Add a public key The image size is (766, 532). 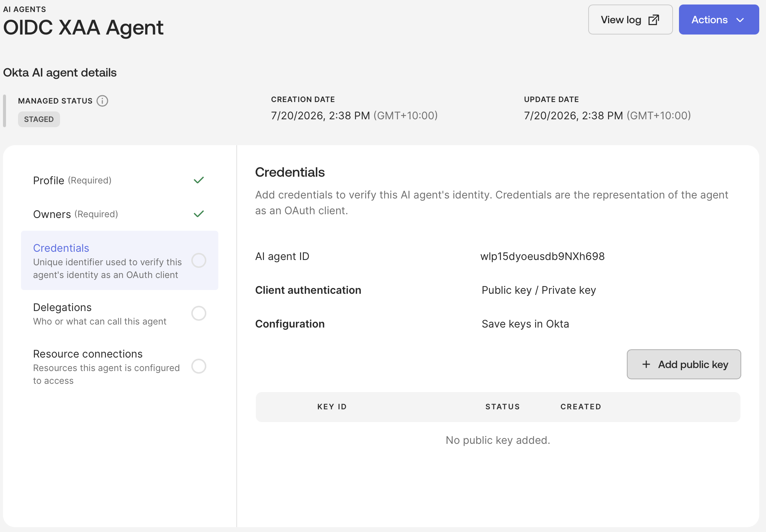(x=683, y=364)
